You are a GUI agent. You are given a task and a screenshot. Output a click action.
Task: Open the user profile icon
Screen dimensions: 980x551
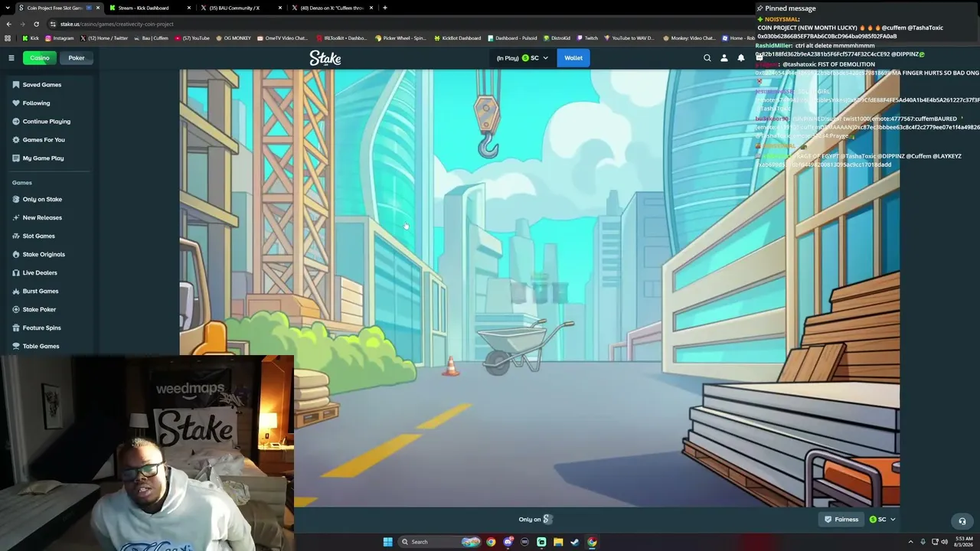click(724, 58)
